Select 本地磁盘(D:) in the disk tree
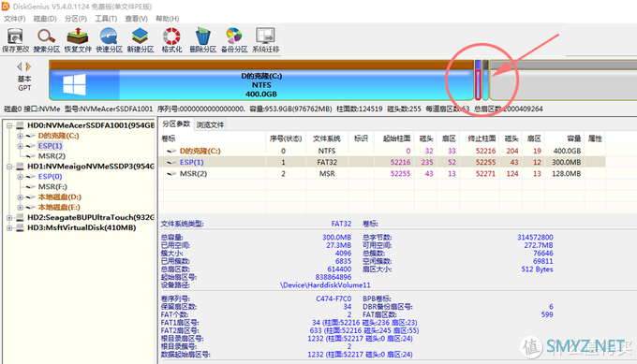 pyautogui.click(x=59, y=197)
